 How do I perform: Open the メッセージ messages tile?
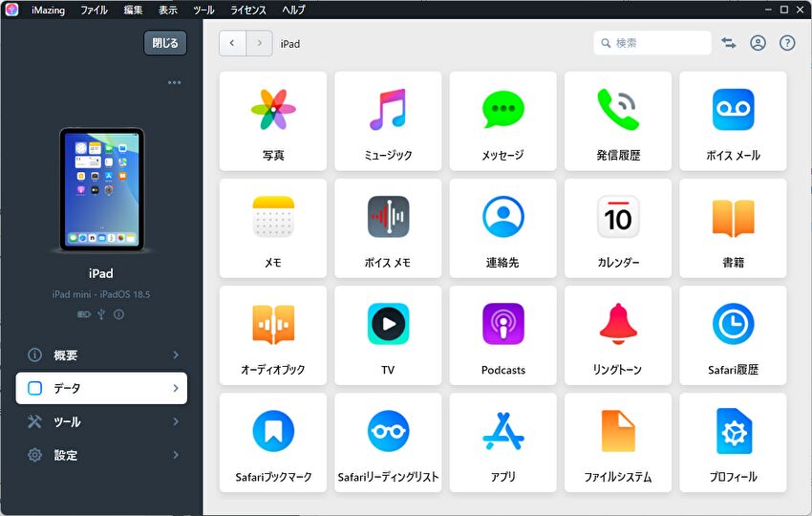pos(502,121)
